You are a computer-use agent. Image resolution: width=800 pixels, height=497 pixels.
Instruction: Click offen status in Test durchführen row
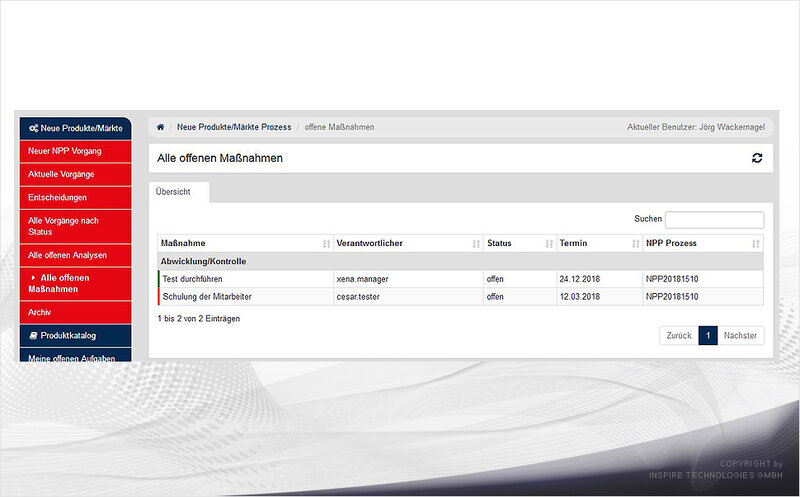[x=495, y=279]
